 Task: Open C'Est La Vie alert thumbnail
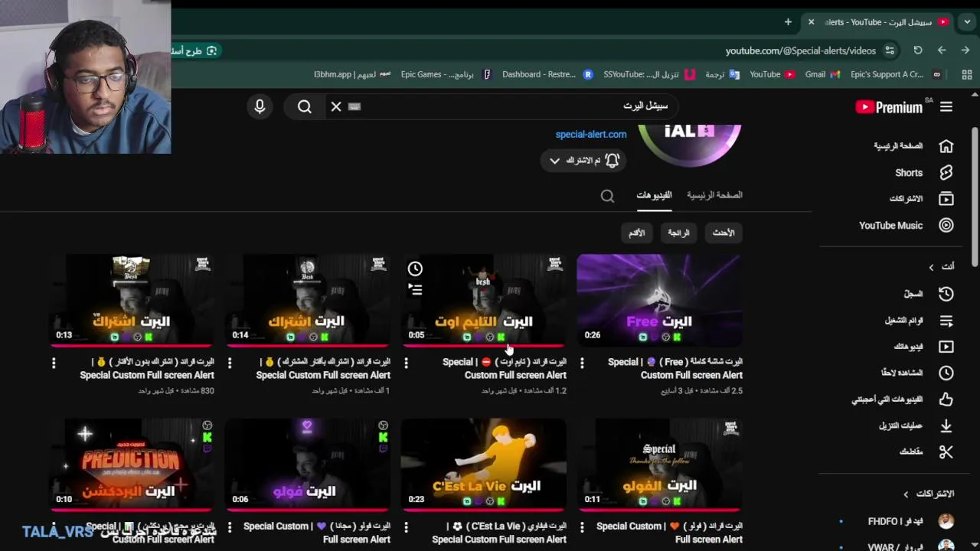484,465
